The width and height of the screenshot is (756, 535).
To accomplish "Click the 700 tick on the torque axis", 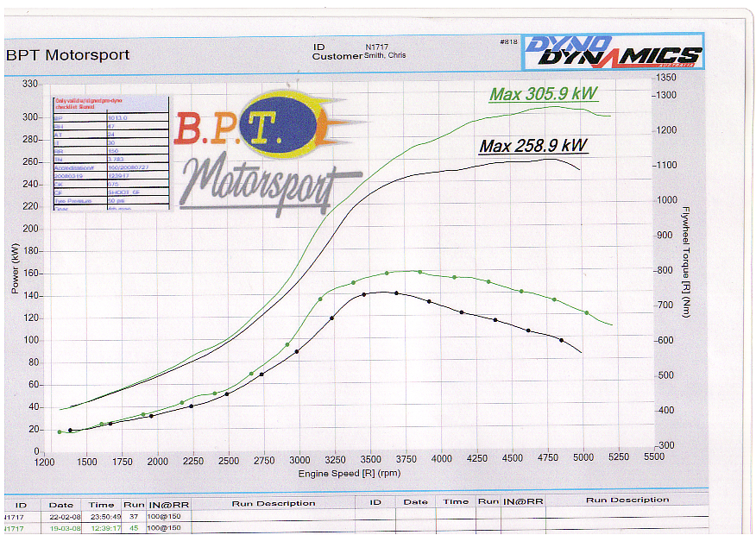I will point(666,305).
